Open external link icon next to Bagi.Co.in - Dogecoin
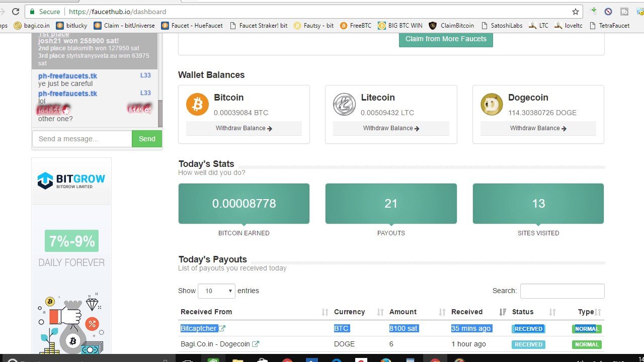 [256, 344]
